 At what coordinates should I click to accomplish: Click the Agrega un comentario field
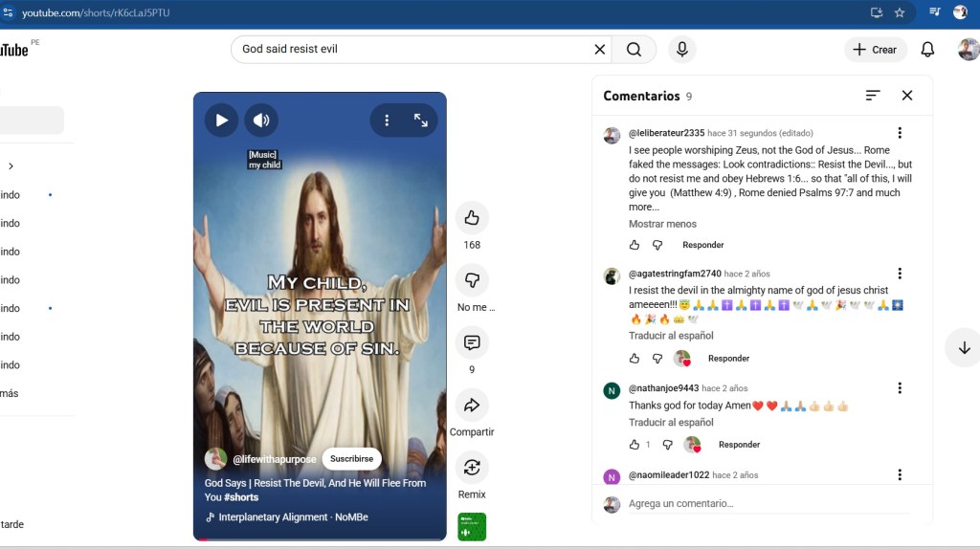[766, 504]
